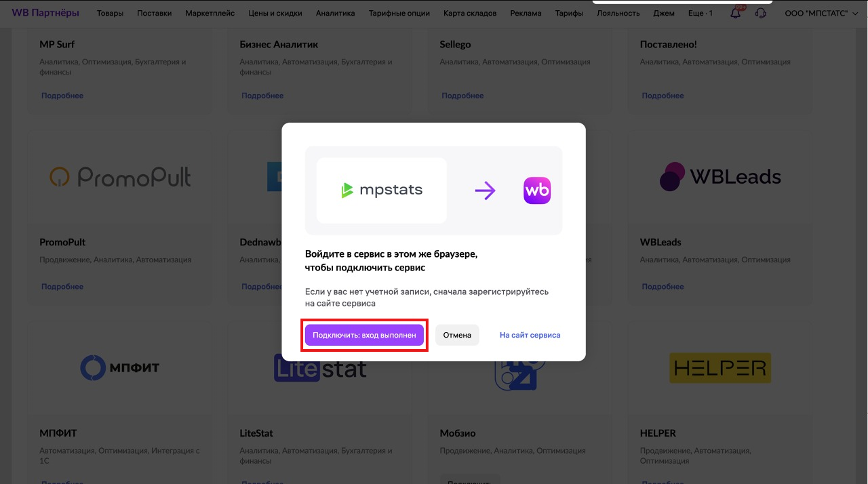Open the Цены и скидки menu

pyautogui.click(x=275, y=13)
